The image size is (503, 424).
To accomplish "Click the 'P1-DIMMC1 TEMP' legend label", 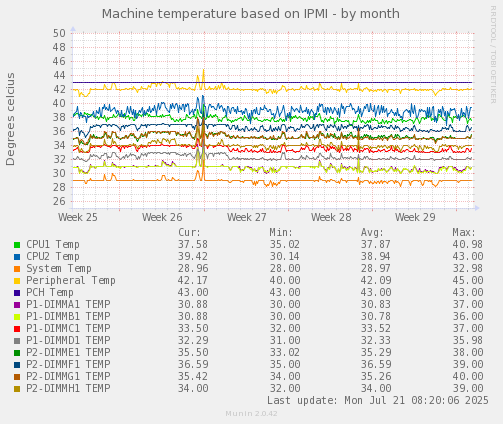I will [x=68, y=329].
